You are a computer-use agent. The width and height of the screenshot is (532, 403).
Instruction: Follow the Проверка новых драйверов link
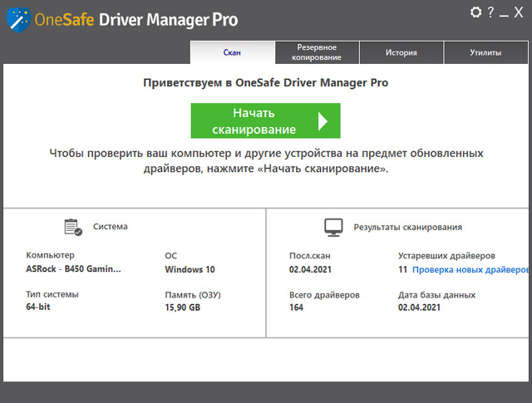470,270
